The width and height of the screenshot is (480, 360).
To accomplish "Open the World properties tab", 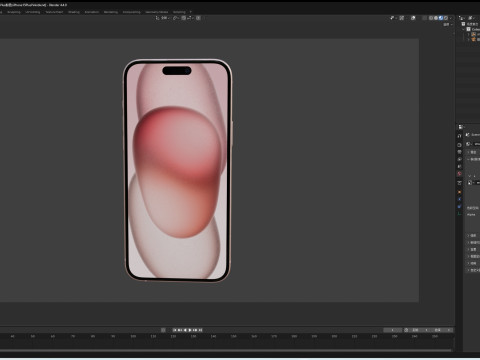I will point(459,174).
